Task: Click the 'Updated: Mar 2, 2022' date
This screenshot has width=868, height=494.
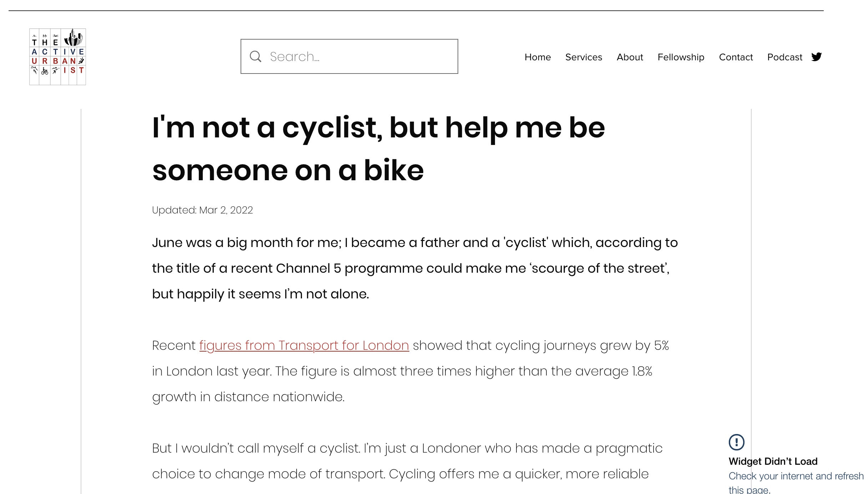Action: pyautogui.click(x=202, y=210)
